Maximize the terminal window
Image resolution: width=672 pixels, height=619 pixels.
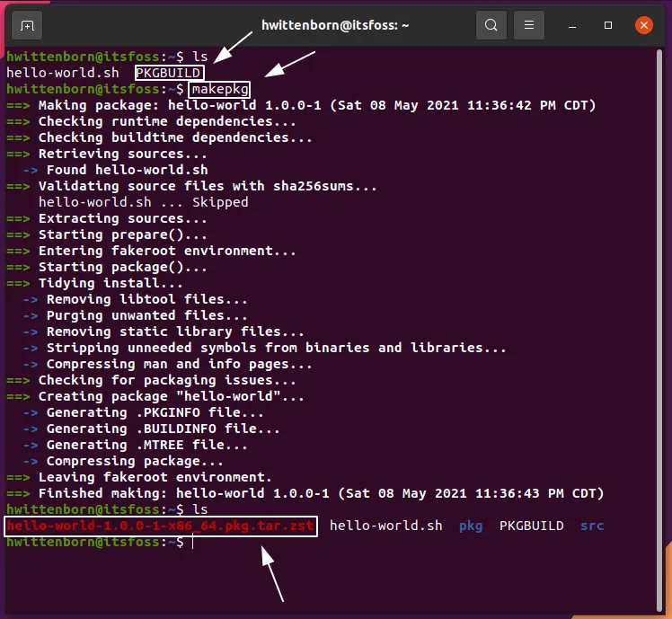point(608,25)
